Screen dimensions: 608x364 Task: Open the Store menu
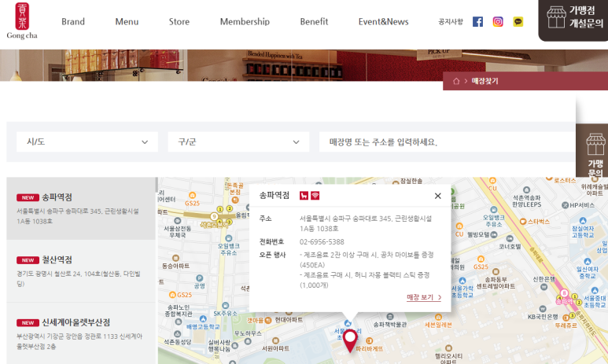click(179, 22)
